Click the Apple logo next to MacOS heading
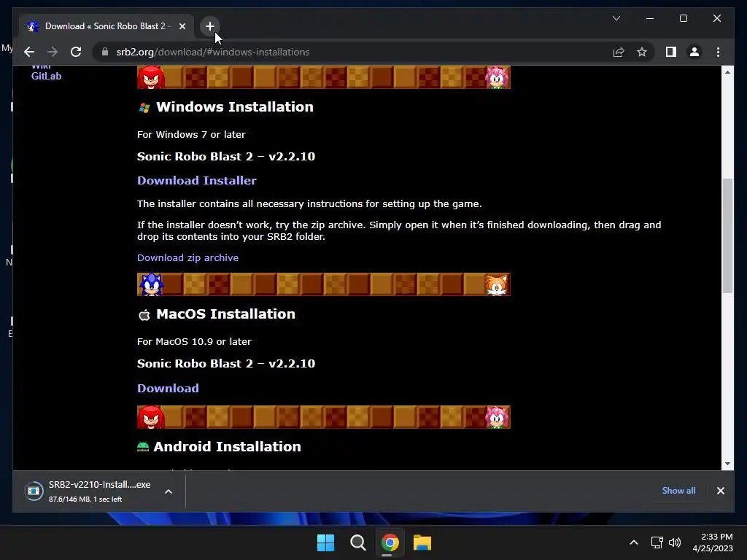747x560 pixels. click(x=144, y=315)
